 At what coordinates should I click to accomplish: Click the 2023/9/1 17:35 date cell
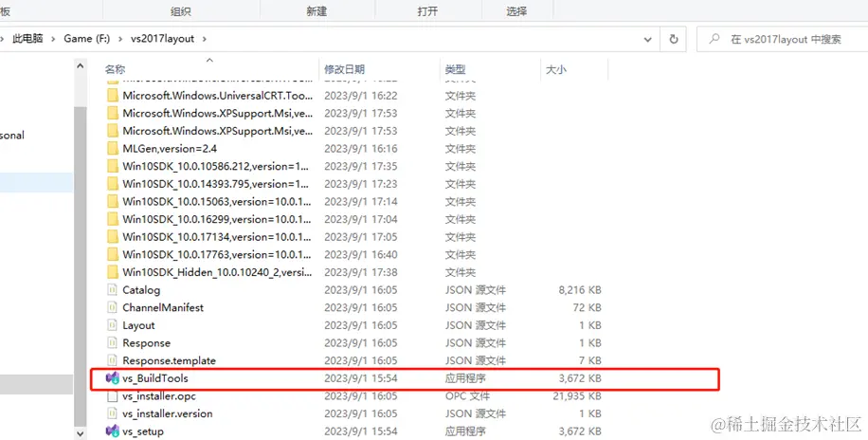(361, 166)
